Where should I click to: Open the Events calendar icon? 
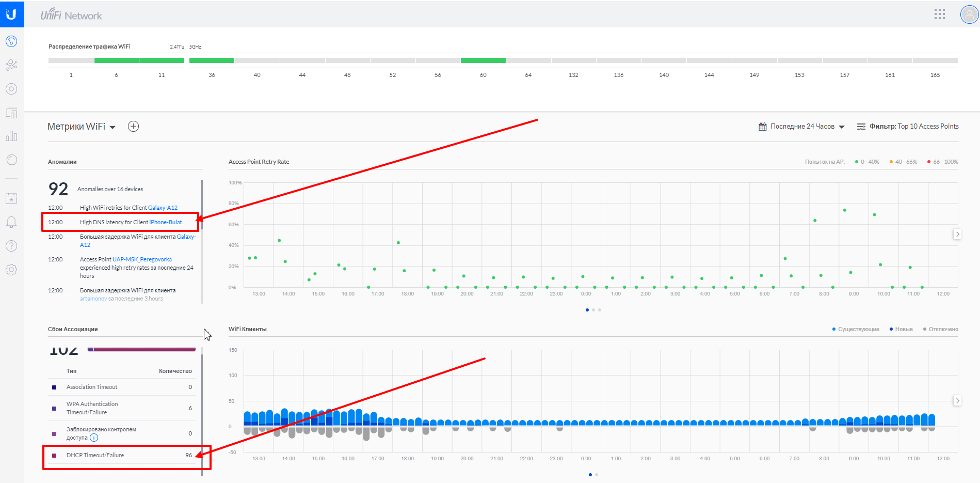tap(11, 198)
